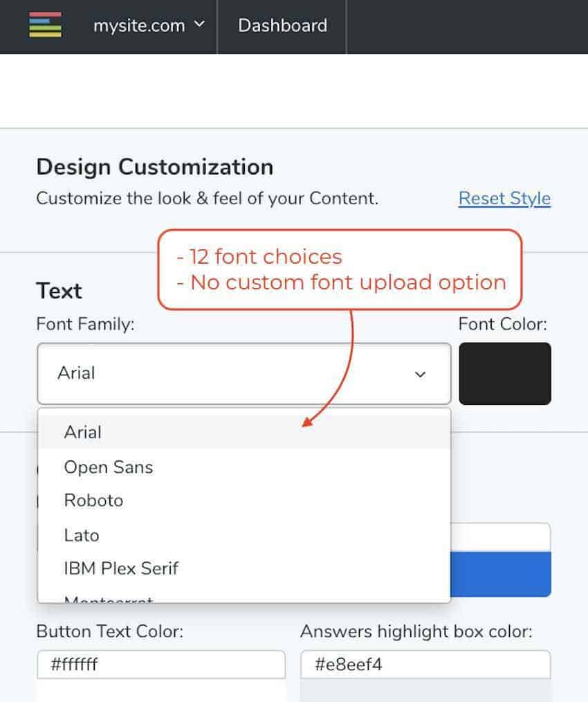Click the blue color preview block
The image size is (588, 702).
500,575
